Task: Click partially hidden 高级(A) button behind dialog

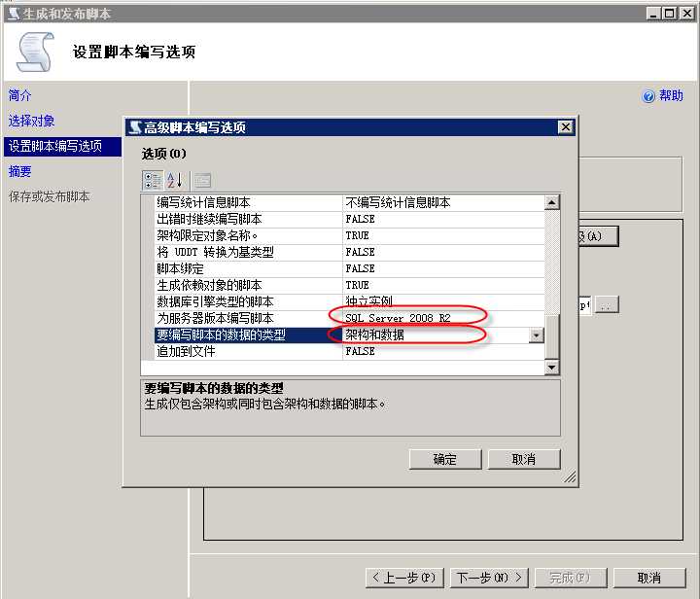Action: (x=598, y=236)
